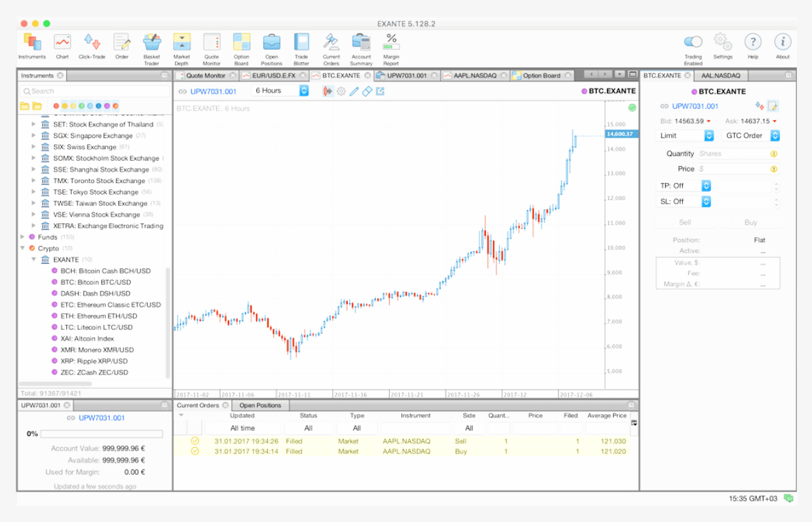Open the 6 Hours timeframe dropdown
This screenshot has height=522, width=812.
point(280,91)
